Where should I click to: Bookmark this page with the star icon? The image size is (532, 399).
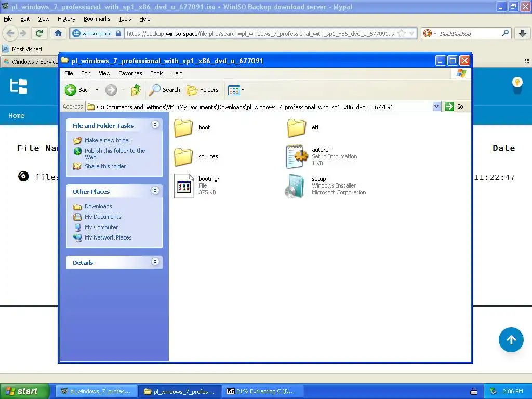tap(402, 34)
